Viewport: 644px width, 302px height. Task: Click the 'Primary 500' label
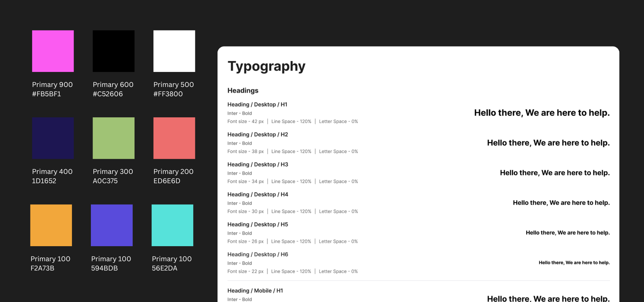point(174,84)
